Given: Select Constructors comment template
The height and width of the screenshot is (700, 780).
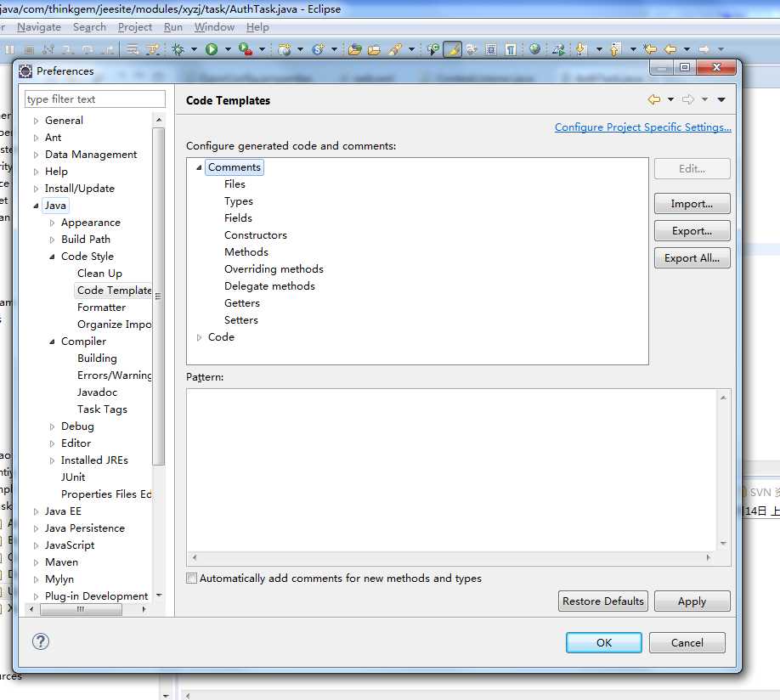Looking at the screenshot, I should (255, 235).
